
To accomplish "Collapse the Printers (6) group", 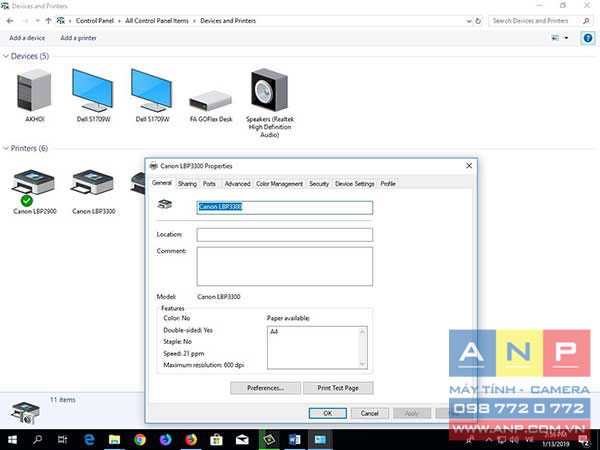I will [6, 148].
